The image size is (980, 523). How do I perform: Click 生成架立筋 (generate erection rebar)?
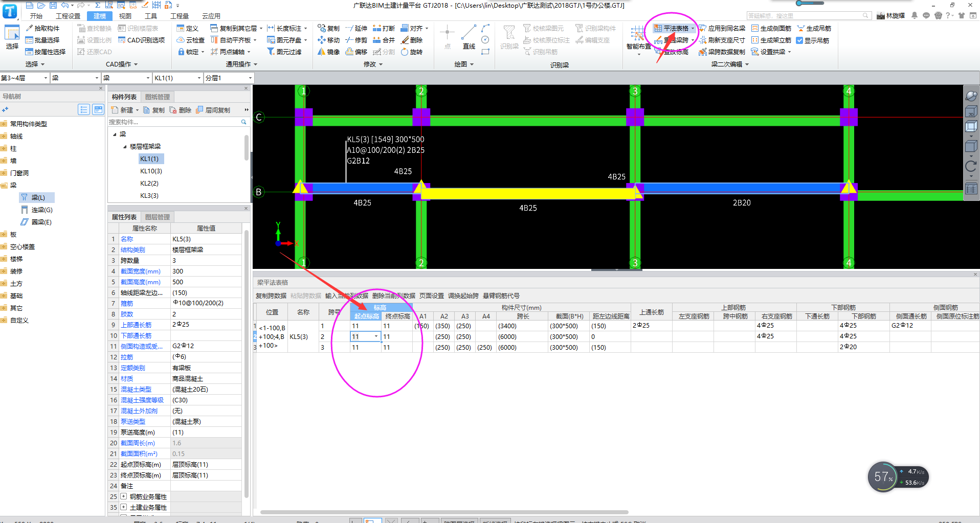(x=771, y=40)
